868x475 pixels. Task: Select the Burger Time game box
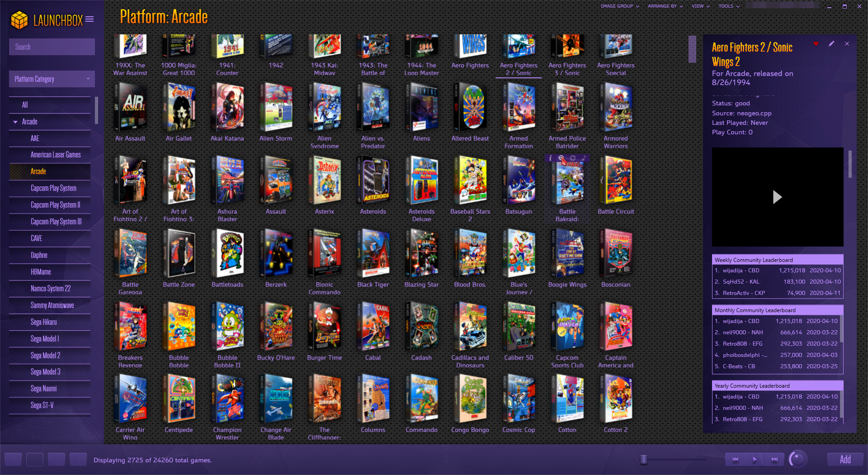click(x=325, y=326)
